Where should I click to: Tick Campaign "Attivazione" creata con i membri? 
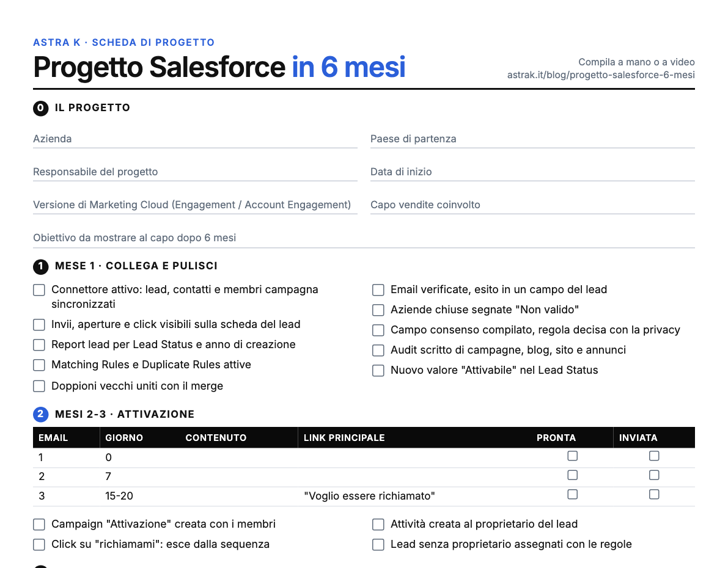coord(39,525)
